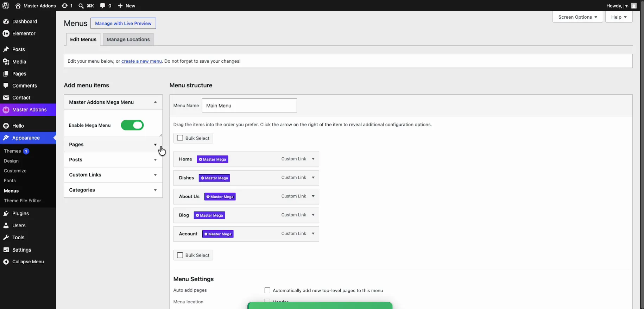Enable automatically add new top-level pages

coord(267,290)
